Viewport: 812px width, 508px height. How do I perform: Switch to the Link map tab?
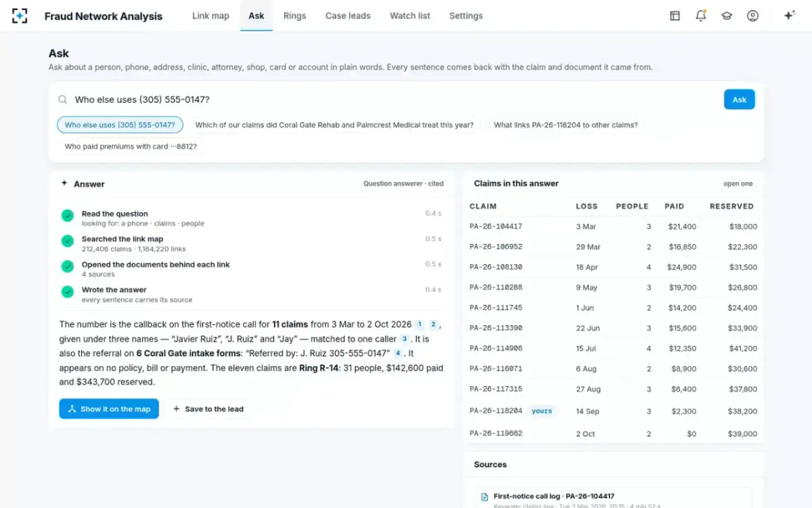[x=210, y=16]
